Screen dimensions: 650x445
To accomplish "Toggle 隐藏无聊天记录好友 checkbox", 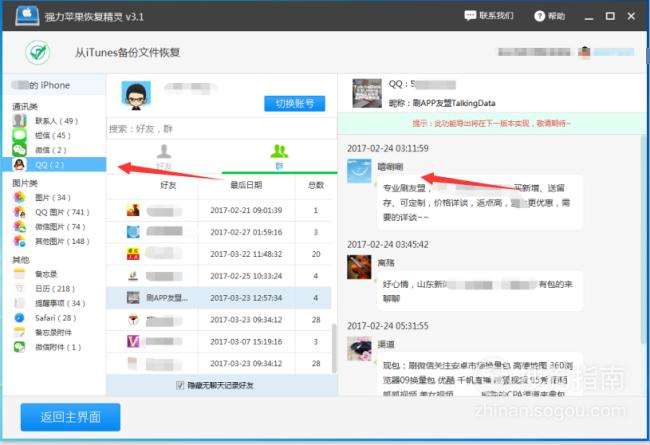I will pos(180,385).
